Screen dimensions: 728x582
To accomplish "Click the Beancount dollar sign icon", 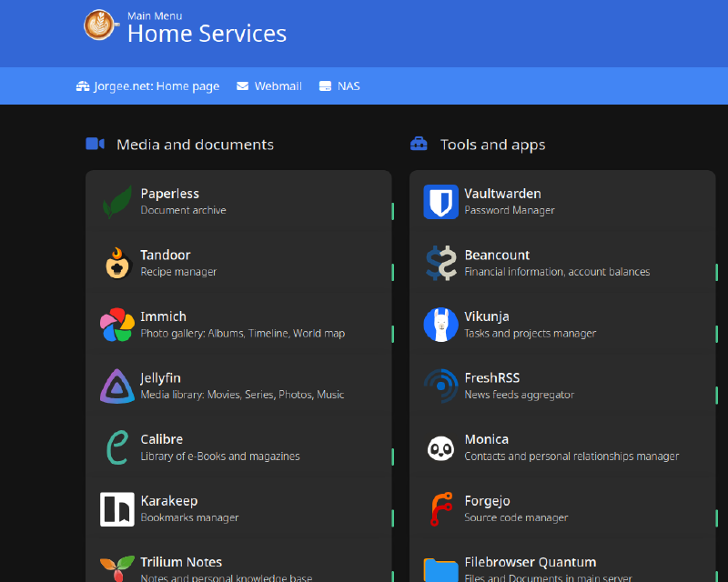I will tap(441, 264).
